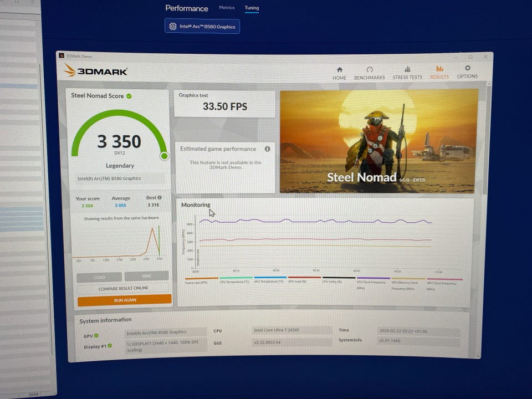
Task: Switch to the Metrics tab
Action: point(227,7)
